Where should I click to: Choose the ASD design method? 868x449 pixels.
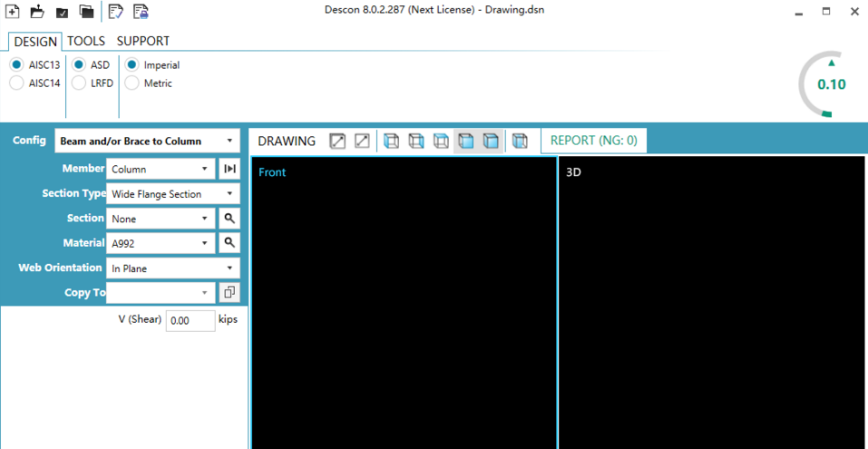[x=79, y=64]
